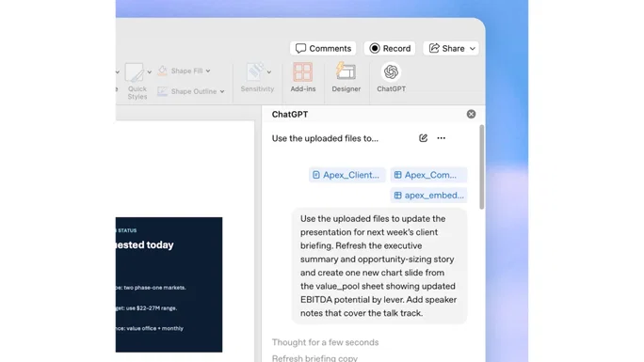Click the user prompt message bubble

pyautogui.click(x=379, y=266)
